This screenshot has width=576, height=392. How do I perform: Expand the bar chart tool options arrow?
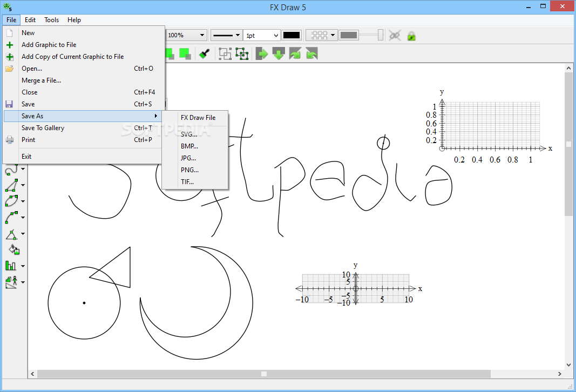tap(23, 266)
